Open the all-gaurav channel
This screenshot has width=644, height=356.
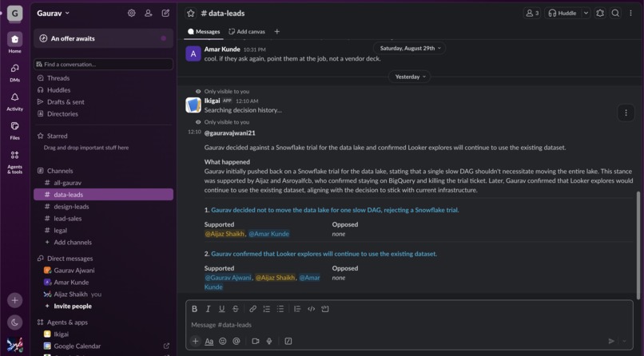coord(104,183)
